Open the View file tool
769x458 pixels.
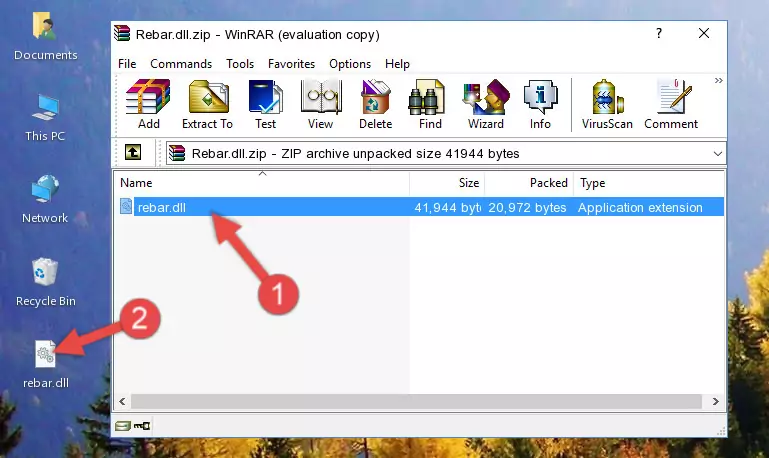click(x=321, y=104)
